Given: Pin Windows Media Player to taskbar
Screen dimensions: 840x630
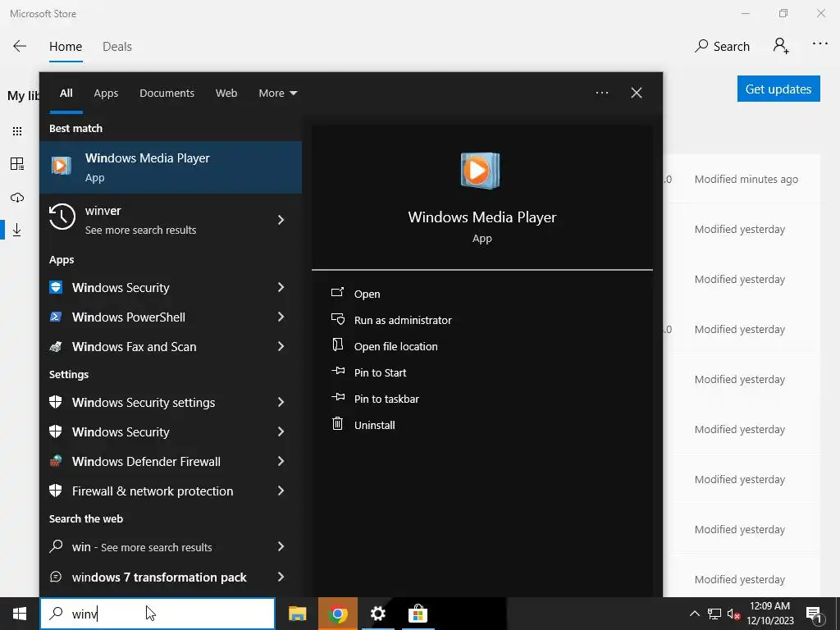Looking at the screenshot, I should click(387, 399).
